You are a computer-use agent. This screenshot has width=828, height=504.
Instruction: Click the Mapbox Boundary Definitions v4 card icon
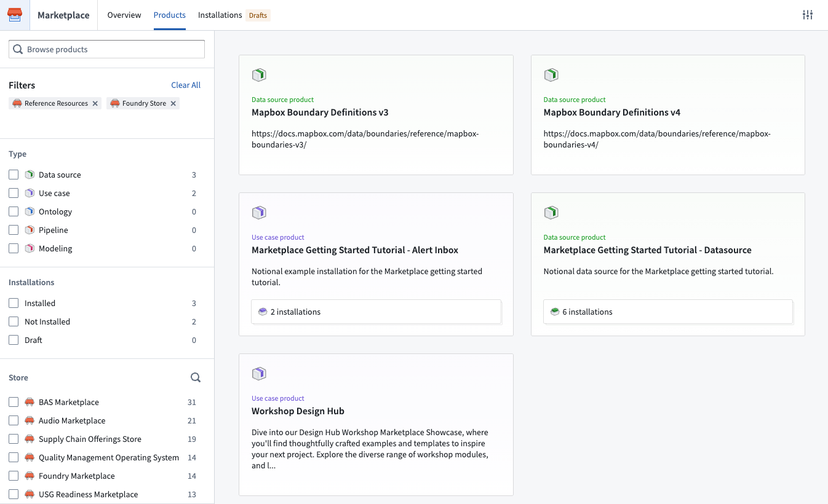[551, 75]
